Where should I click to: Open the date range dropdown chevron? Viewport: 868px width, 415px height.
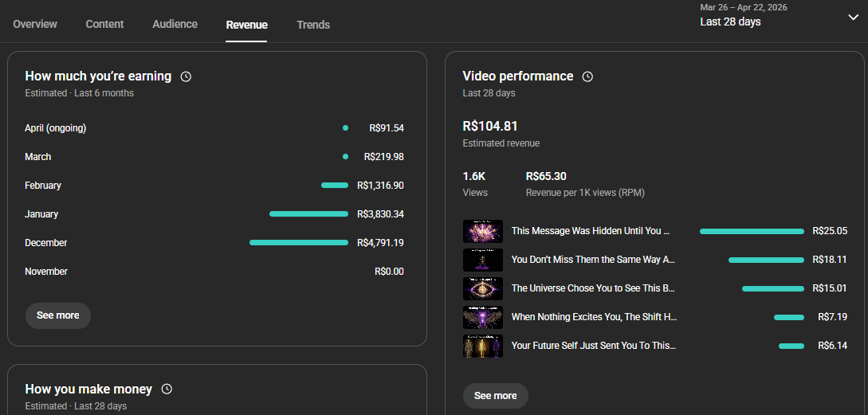(x=853, y=18)
